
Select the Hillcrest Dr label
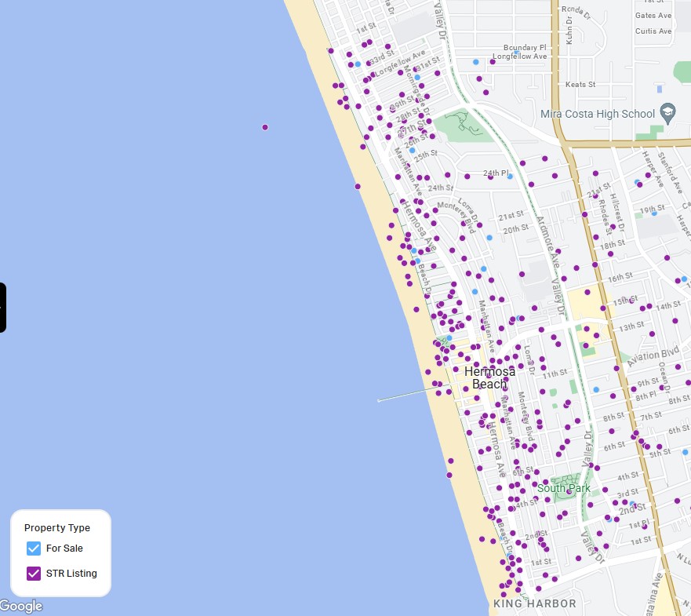[x=617, y=212]
